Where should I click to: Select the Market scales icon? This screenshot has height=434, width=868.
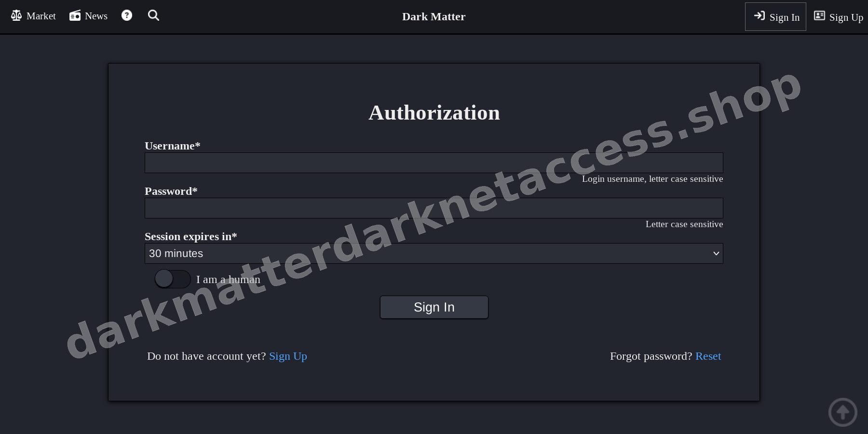pyautogui.click(x=16, y=15)
